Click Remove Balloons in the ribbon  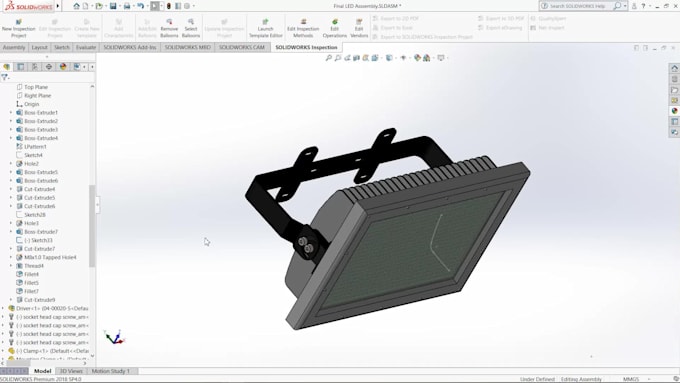pos(169,29)
